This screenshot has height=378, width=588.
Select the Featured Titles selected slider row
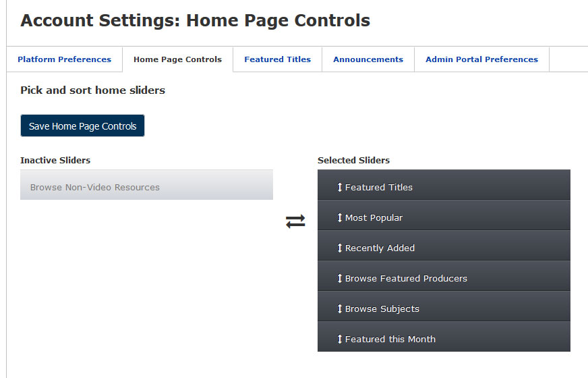(x=444, y=185)
